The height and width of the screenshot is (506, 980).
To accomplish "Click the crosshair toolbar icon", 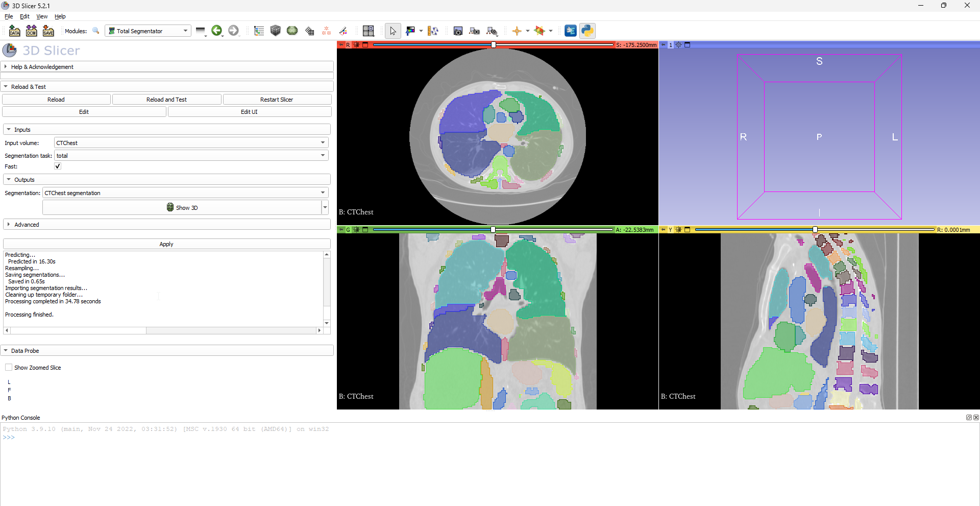I will (518, 31).
